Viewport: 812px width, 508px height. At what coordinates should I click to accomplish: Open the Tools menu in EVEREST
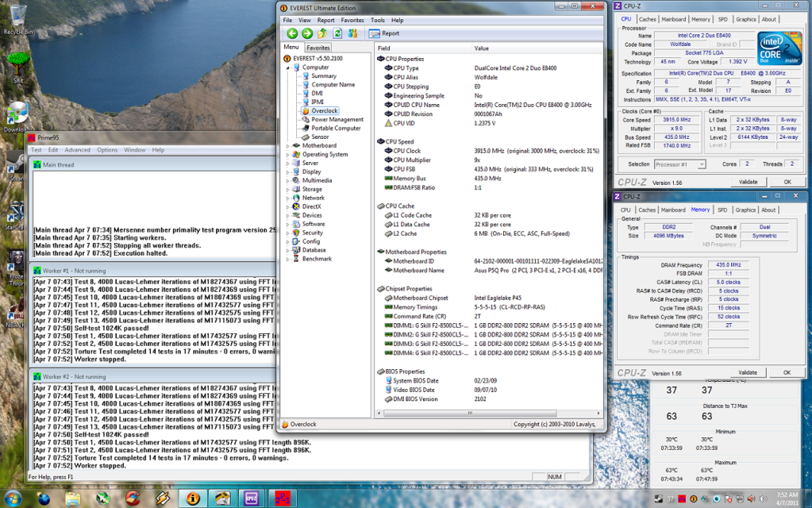(x=378, y=20)
